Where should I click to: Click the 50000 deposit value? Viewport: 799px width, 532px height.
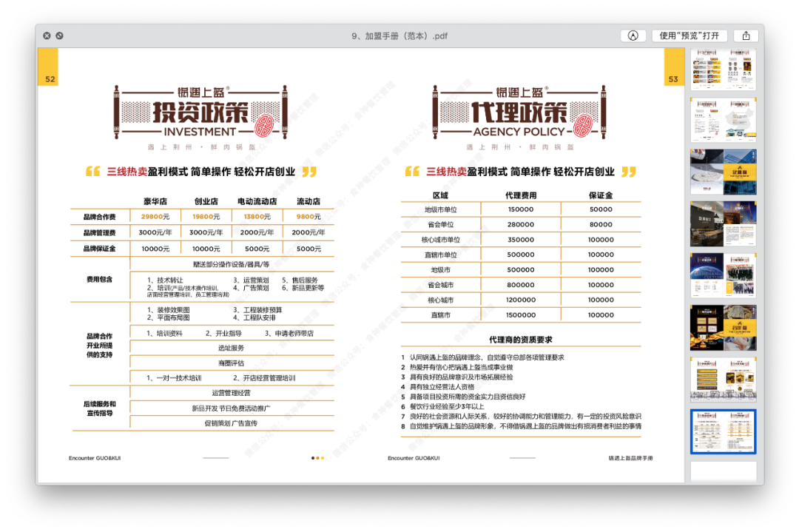click(601, 209)
